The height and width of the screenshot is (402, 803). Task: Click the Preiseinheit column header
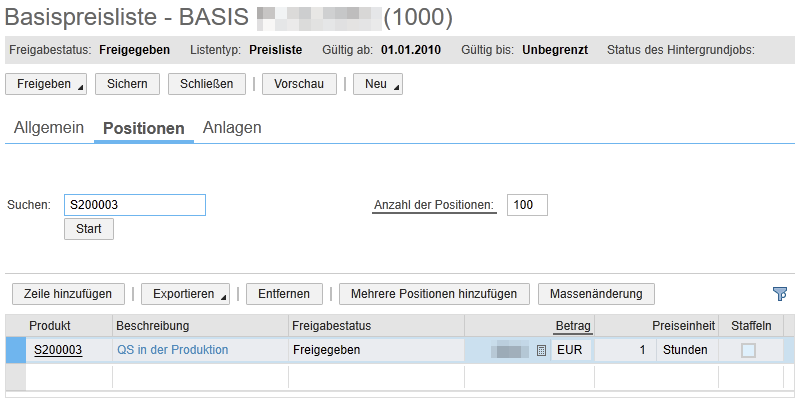[683, 326]
